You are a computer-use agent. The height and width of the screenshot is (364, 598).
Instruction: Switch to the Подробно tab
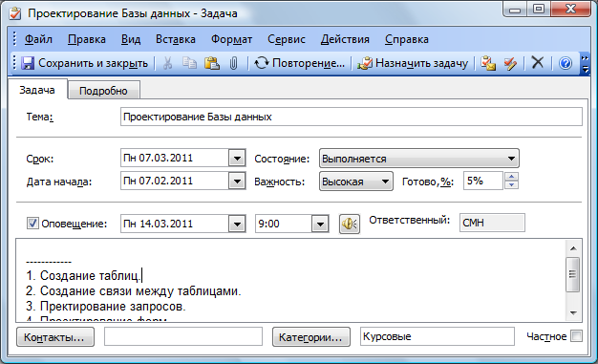point(103,91)
